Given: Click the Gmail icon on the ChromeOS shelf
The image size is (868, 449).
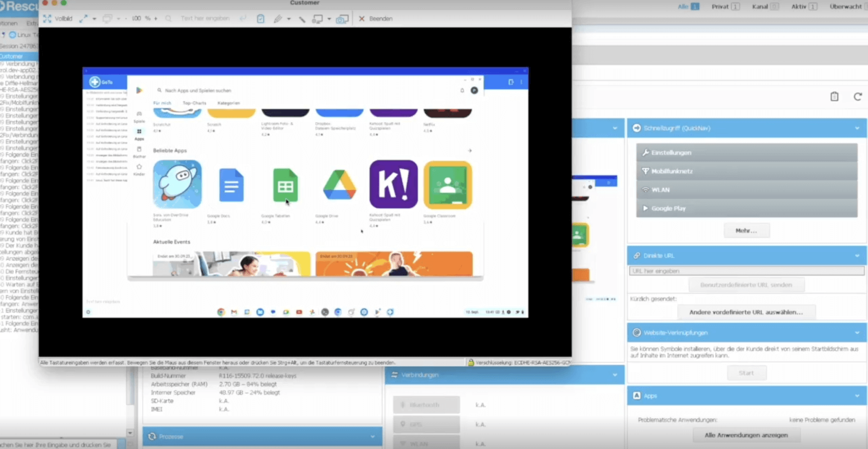Looking at the screenshot, I should (x=234, y=312).
